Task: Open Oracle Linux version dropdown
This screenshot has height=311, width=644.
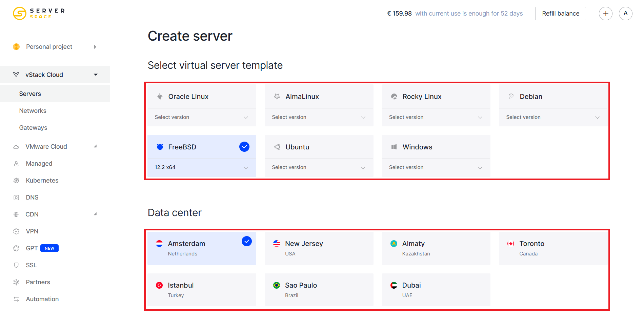Action: point(202,117)
